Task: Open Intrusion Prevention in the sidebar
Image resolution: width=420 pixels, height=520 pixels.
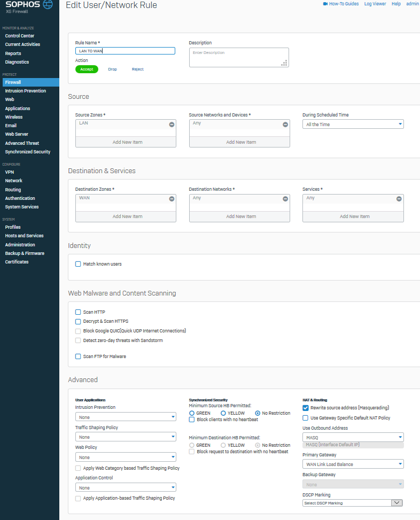Action: pos(26,91)
